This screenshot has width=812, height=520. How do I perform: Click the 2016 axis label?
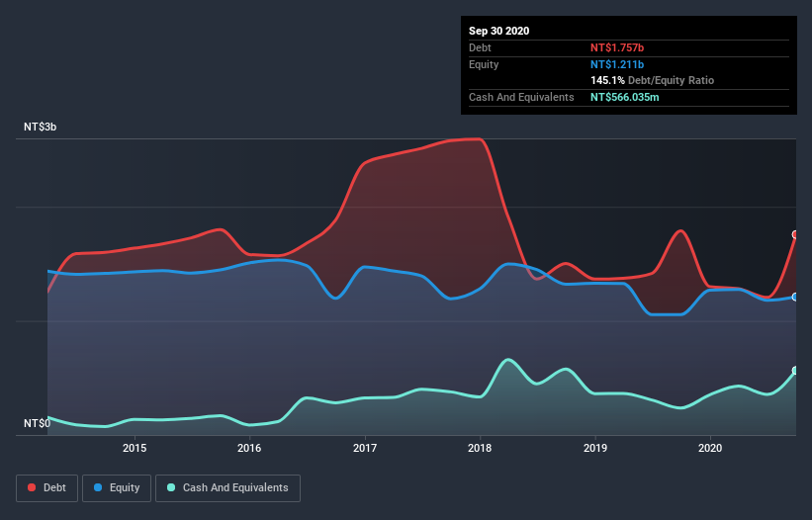click(x=249, y=448)
